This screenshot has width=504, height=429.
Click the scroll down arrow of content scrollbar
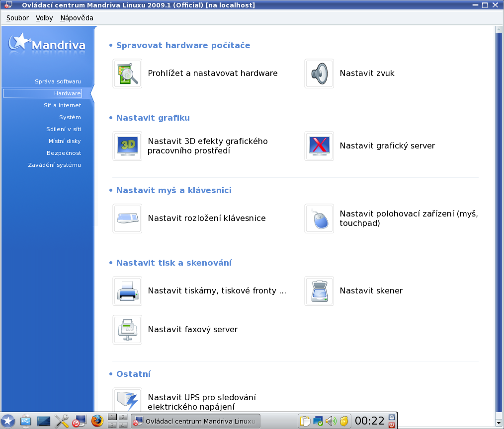[x=499, y=423]
